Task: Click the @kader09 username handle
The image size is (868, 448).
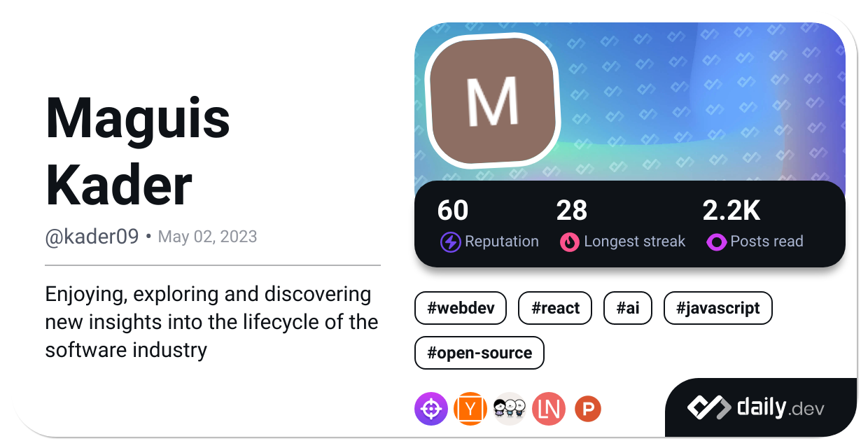Action: point(92,237)
